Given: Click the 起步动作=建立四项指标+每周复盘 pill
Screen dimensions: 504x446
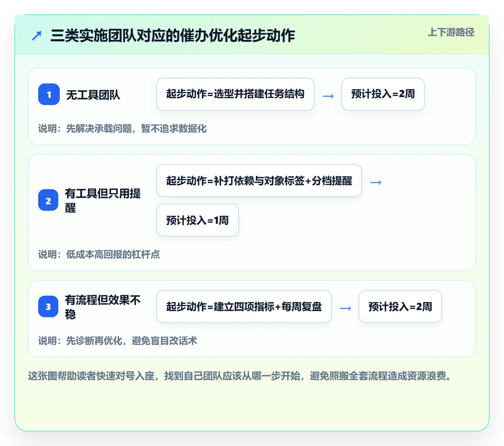Looking at the screenshot, I should coord(244,306).
